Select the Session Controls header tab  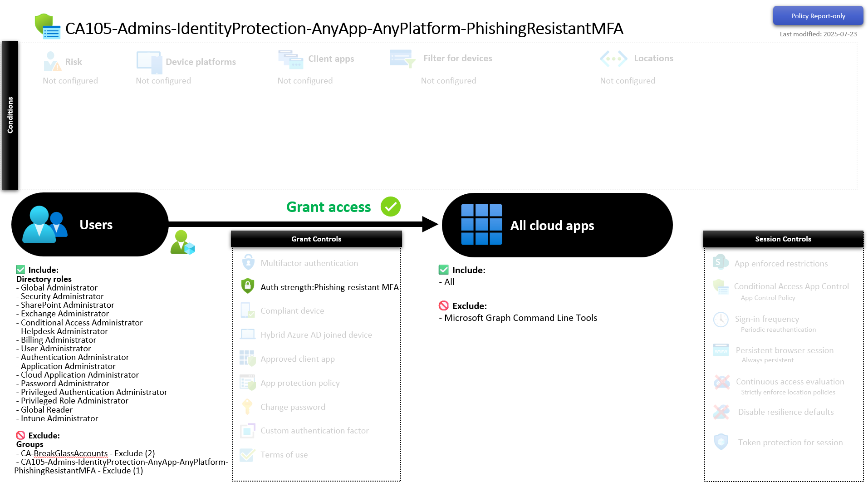point(783,239)
